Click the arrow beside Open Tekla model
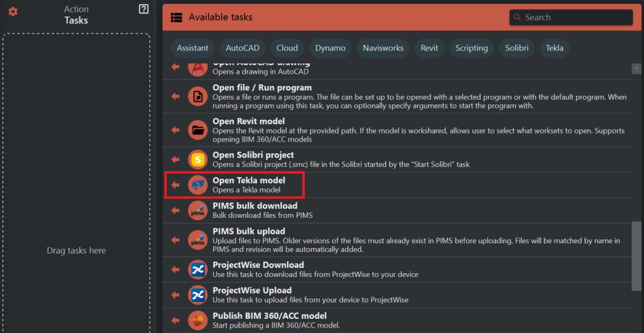644x333 pixels. [175, 185]
